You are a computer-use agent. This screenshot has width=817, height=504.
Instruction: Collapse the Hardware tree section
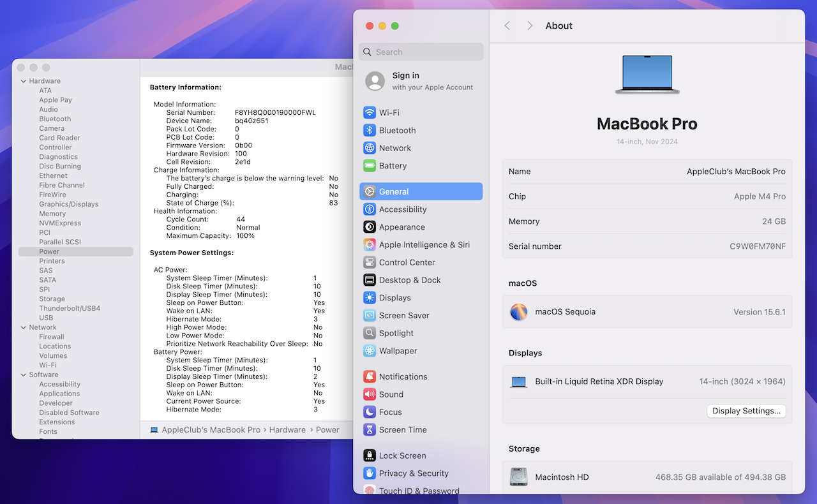tap(24, 81)
